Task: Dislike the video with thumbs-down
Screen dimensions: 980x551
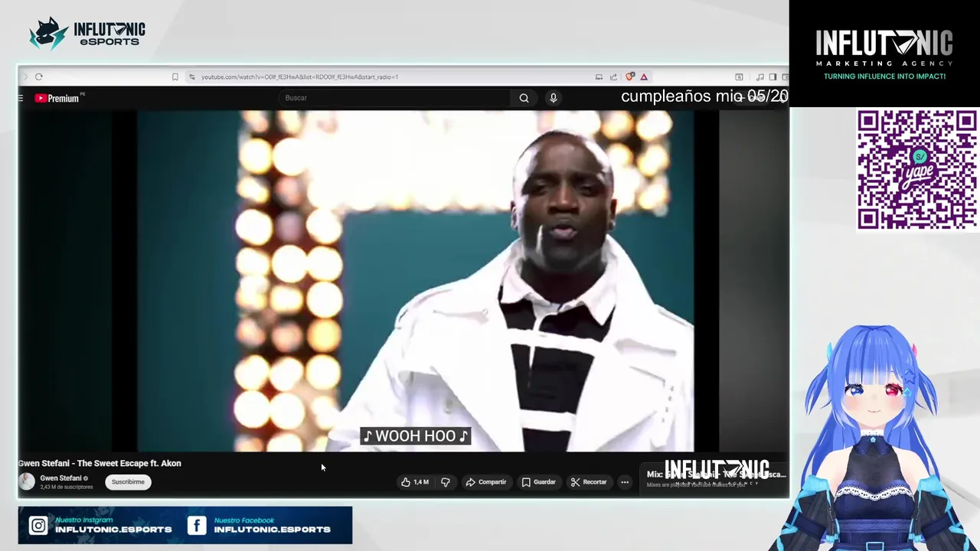Action: pos(446,482)
